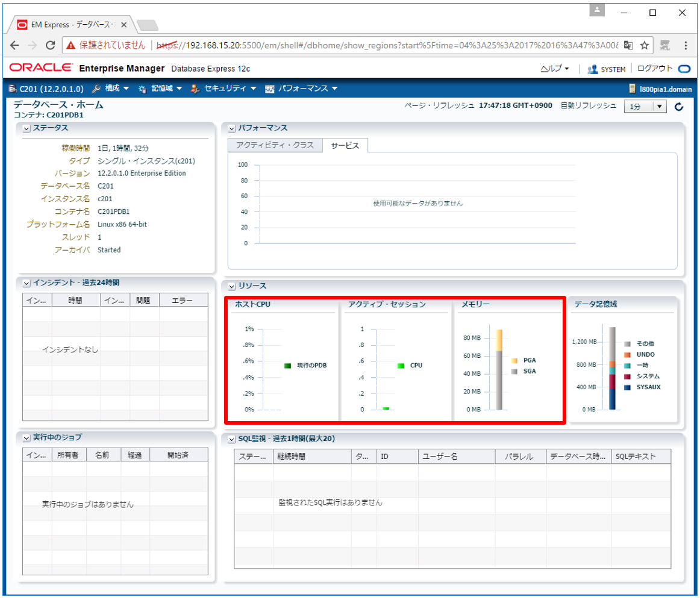
Task: Sort incidents by 時間 column header
Action: pyautogui.click(x=76, y=300)
